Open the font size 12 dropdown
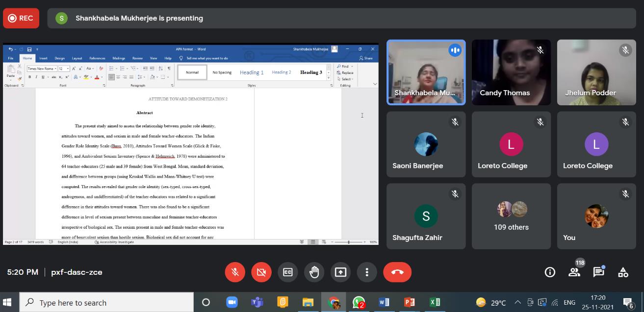This screenshot has height=312, width=644. click(x=64, y=69)
